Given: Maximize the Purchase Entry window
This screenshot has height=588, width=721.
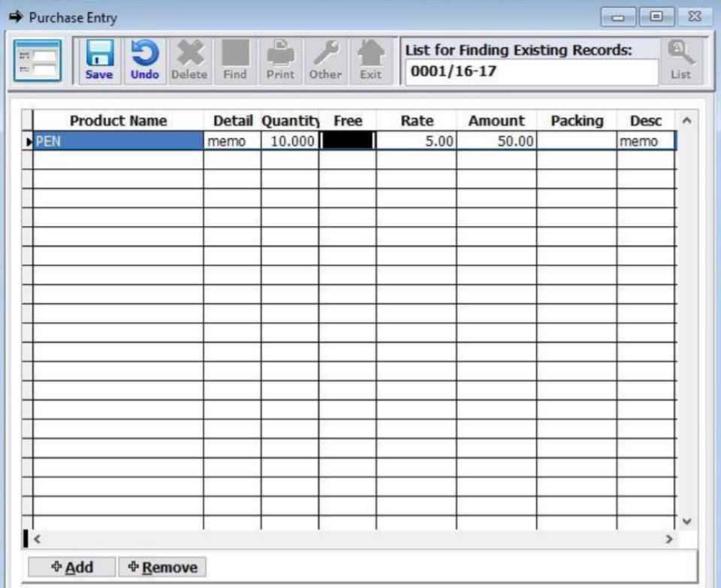Looking at the screenshot, I should tap(656, 17).
